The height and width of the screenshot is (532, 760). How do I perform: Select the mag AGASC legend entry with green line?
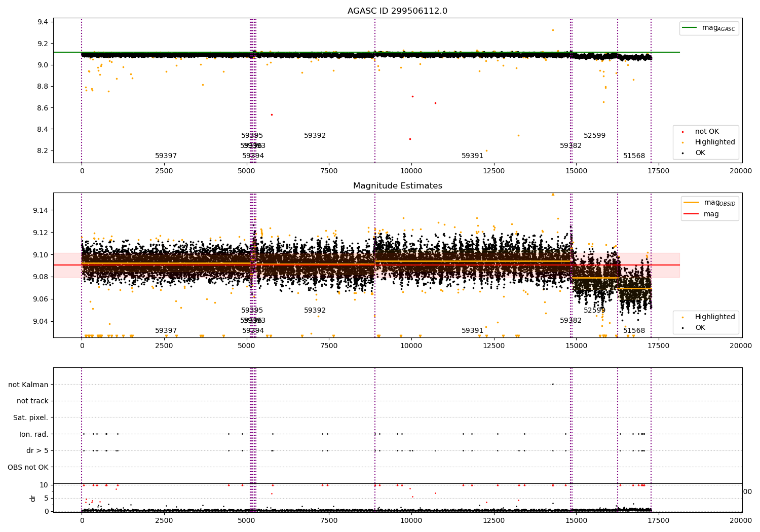click(x=709, y=28)
